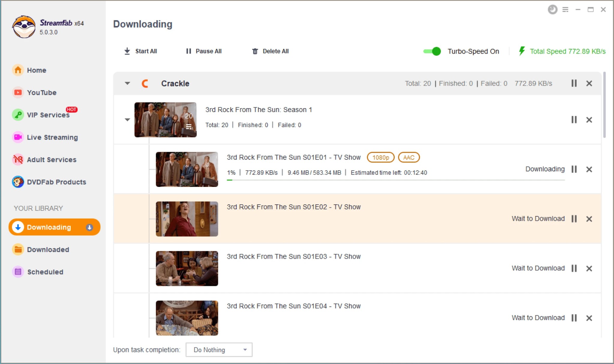Toggle Turbo-Speed off

pyautogui.click(x=432, y=51)
